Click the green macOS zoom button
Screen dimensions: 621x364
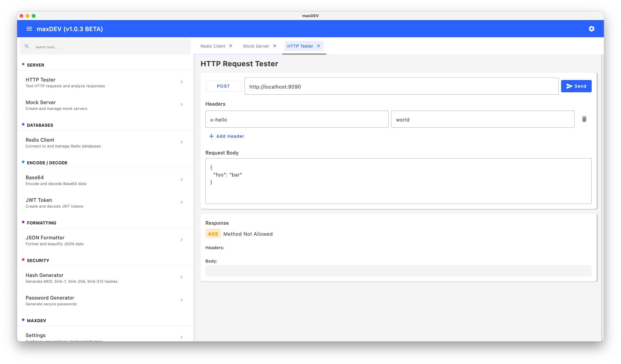tap(34, 16)
